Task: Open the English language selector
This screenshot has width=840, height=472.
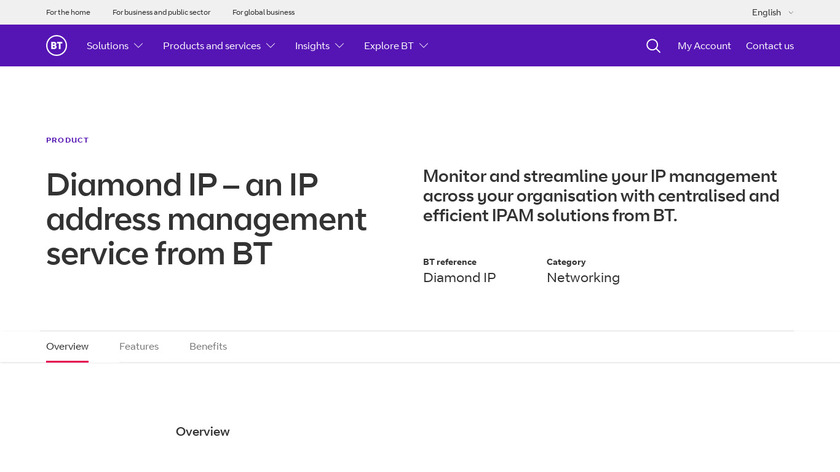Action: [772, 12]
